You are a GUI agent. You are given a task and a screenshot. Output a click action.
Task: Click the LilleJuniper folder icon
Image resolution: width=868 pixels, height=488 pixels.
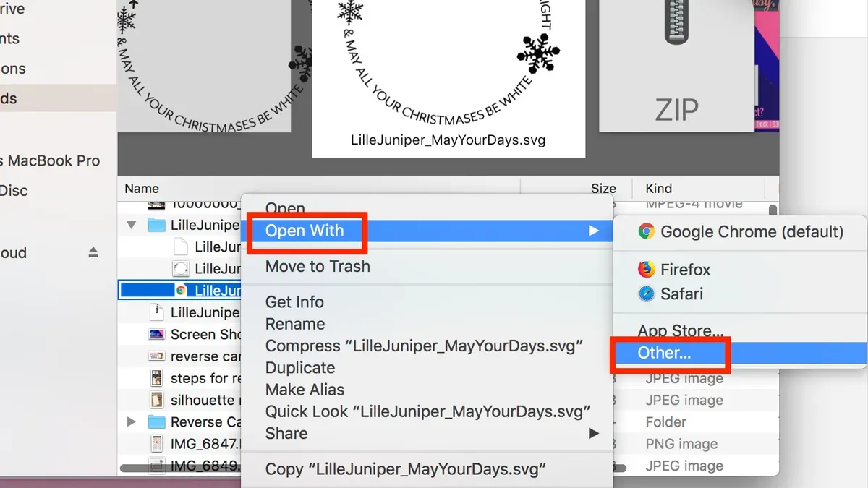tap(156, 225)
